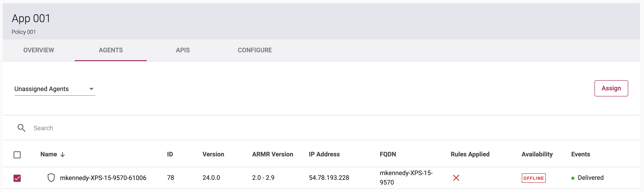Screen dimensions: 644x192
Task: Click the Name column sort arrow
Action: (x=63, y=155)
